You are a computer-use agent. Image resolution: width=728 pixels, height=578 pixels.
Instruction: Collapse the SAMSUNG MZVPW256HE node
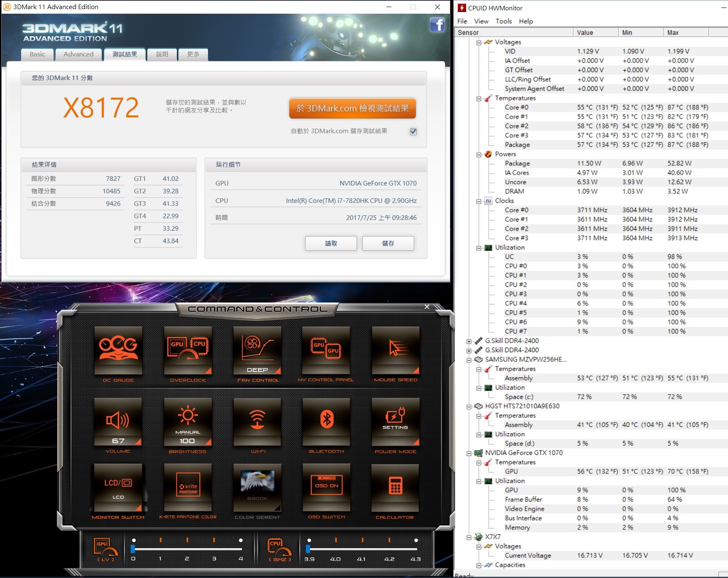tap(469, 360)
